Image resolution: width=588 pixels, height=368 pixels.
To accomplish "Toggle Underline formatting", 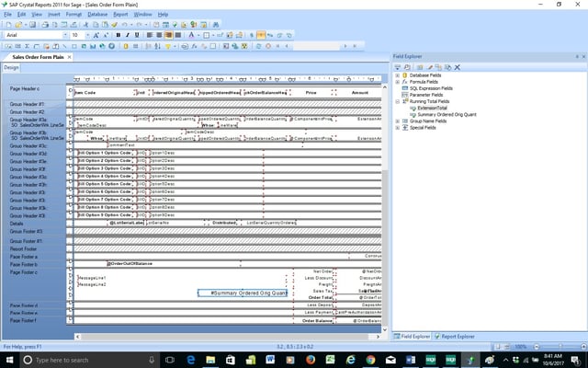I will click(139, 35).
